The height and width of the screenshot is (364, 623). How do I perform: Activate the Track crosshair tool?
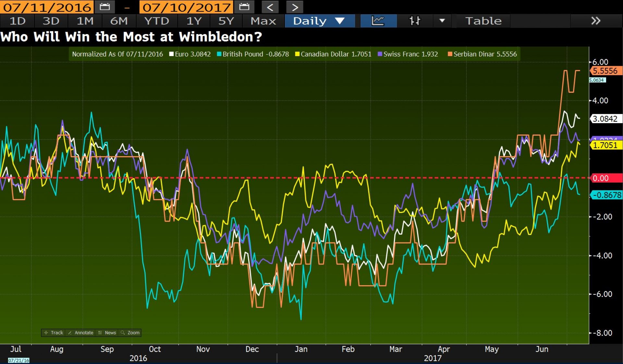(x=54, y=333)
